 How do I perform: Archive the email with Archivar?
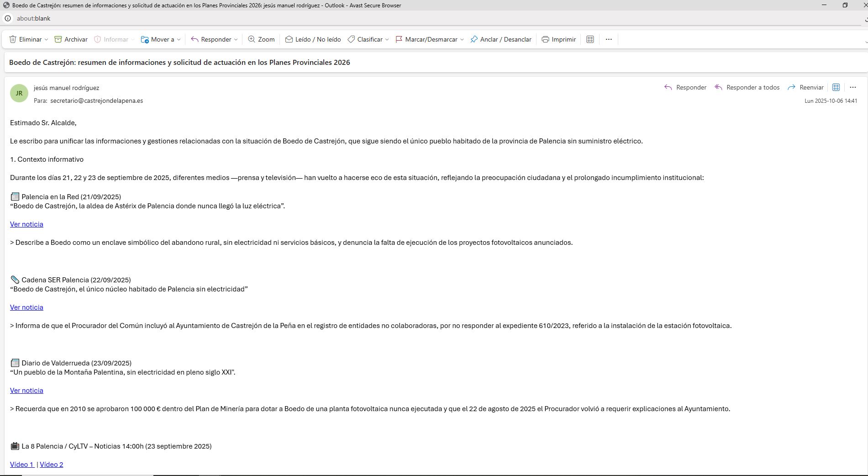coord(71,39)
